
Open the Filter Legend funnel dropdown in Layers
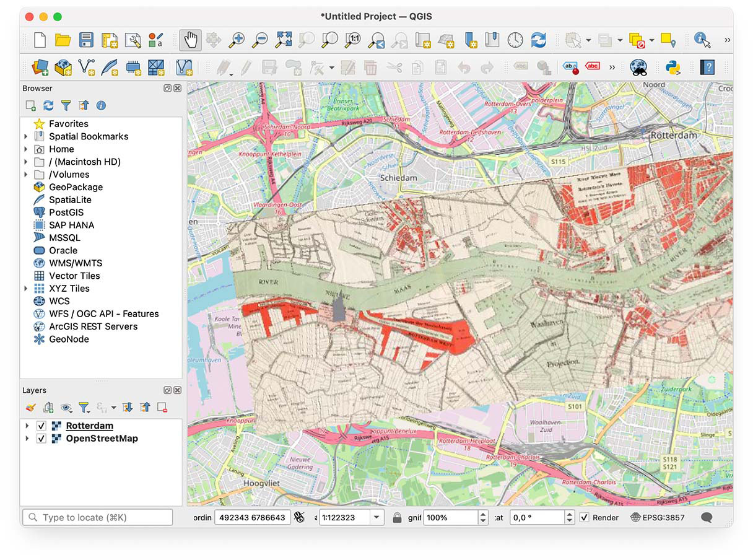point(84,408)
